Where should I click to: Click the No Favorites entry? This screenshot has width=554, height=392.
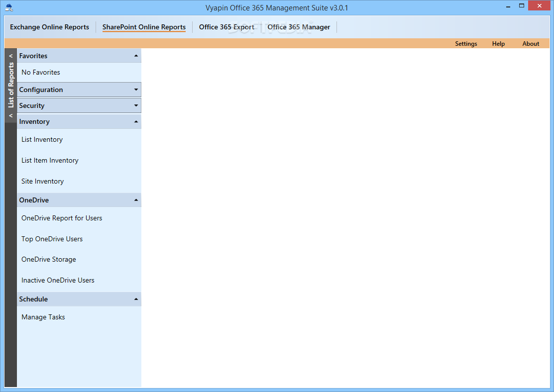[x=41, y=72]
